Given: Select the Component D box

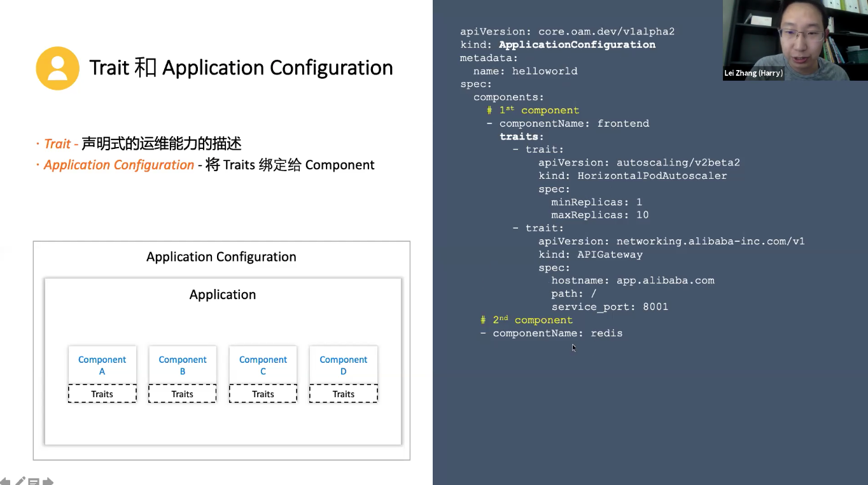Looking at the screenshot, I should pyautogui.click(x=344, y=365).
